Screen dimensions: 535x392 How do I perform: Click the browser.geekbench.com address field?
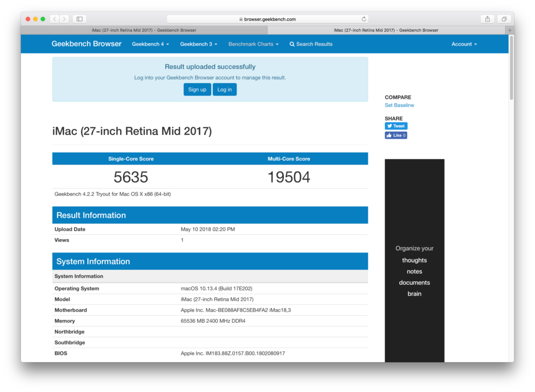click(268, 19)
